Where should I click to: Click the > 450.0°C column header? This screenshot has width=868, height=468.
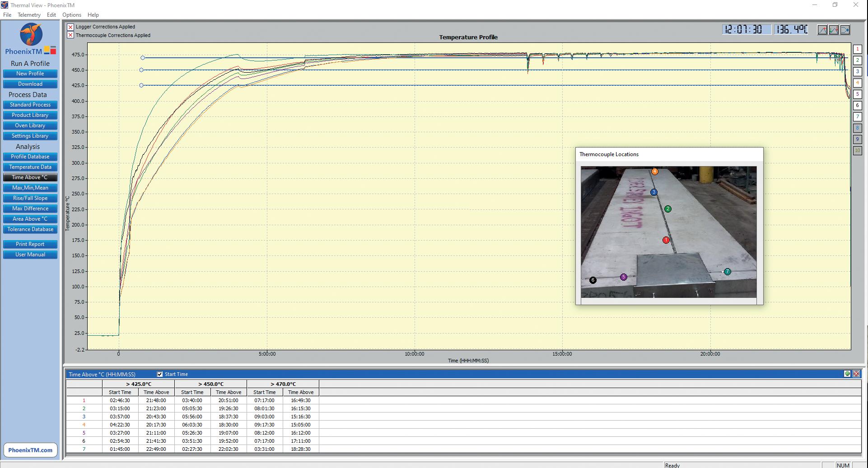coord(211,384)
